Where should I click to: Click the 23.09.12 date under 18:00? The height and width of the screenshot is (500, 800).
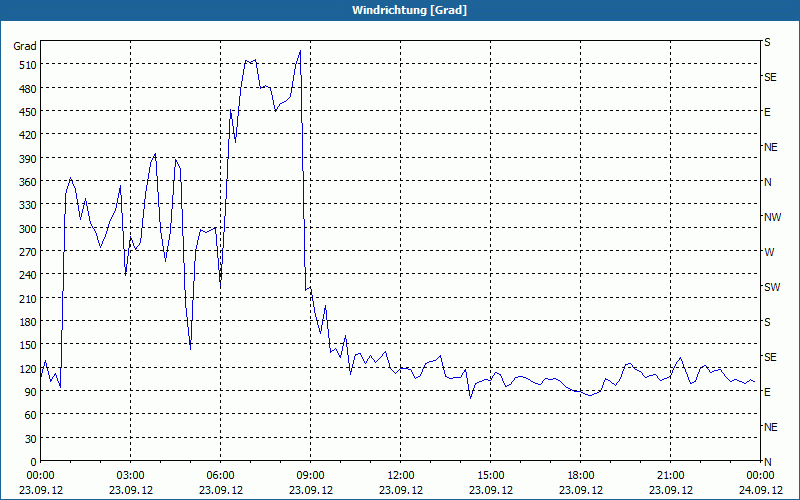pyautogui.click(x=581, y=490)
